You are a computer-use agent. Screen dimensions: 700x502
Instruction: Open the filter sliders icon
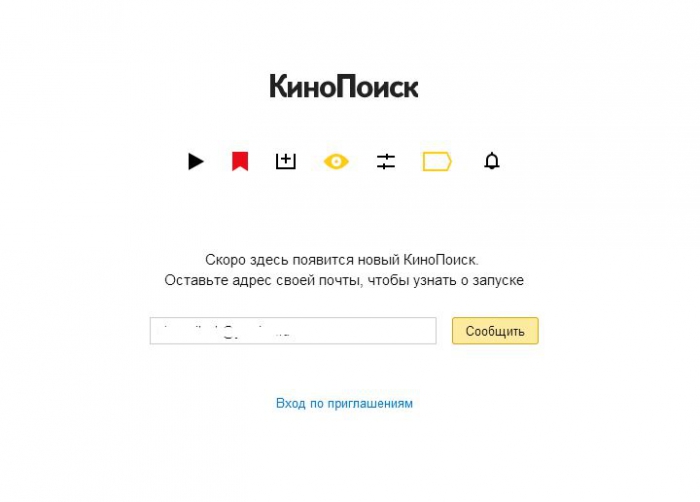click(x=386, y=161)
